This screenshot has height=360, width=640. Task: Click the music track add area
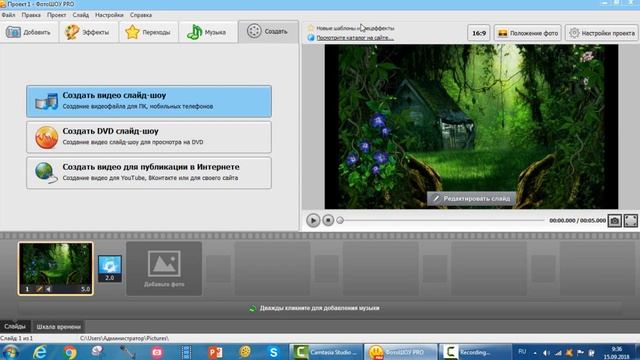click(319, 308)
